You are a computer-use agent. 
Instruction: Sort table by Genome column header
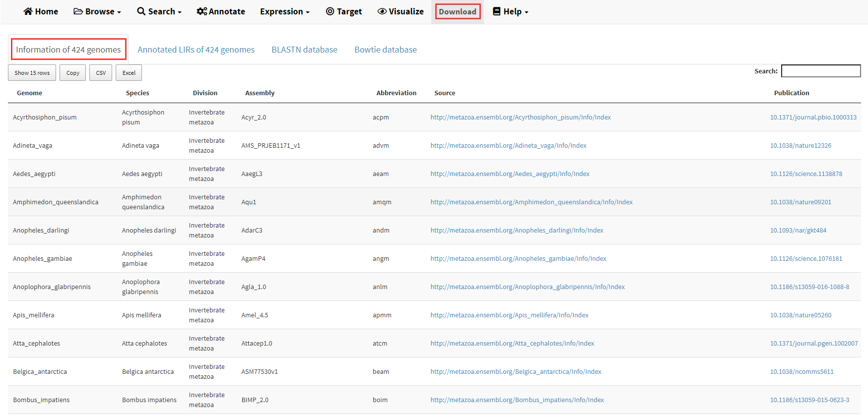[30, 93]
